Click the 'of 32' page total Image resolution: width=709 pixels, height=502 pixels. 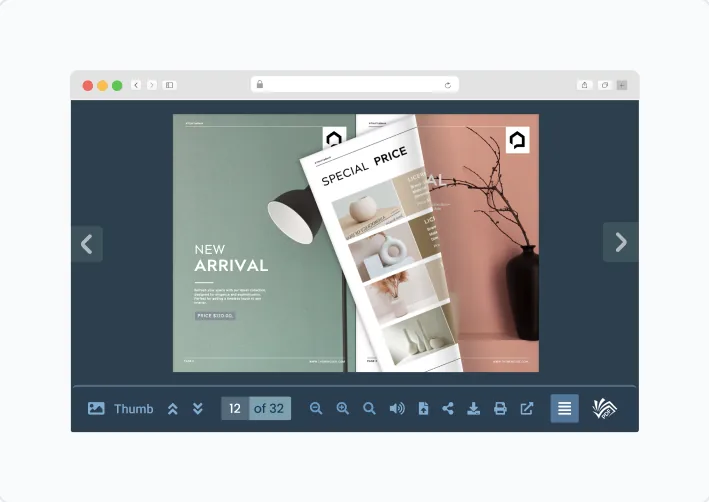point(269,408)
